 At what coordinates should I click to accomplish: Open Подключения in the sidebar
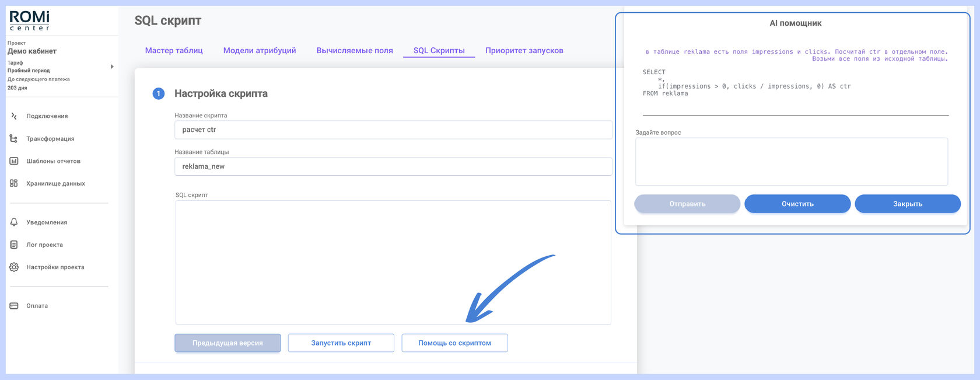pyautogui.click(x=47, y=116)
